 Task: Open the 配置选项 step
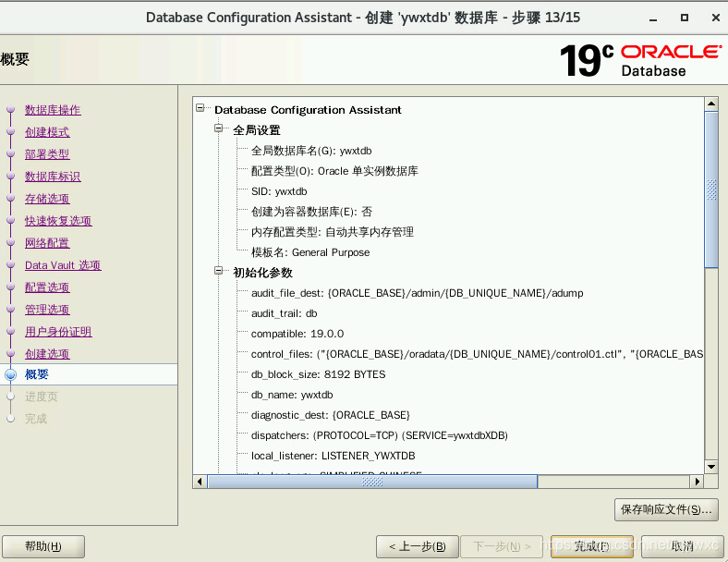(x=47, y=287)
